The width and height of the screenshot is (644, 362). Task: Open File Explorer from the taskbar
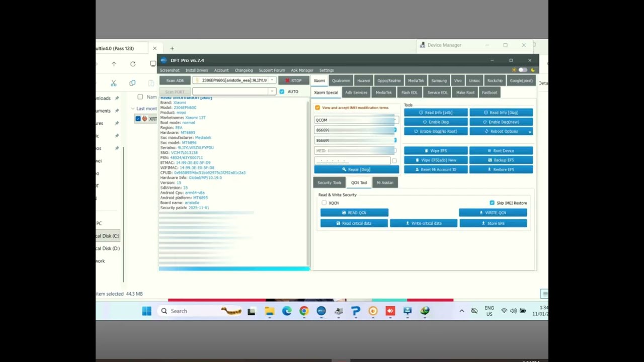click(270, 311)
